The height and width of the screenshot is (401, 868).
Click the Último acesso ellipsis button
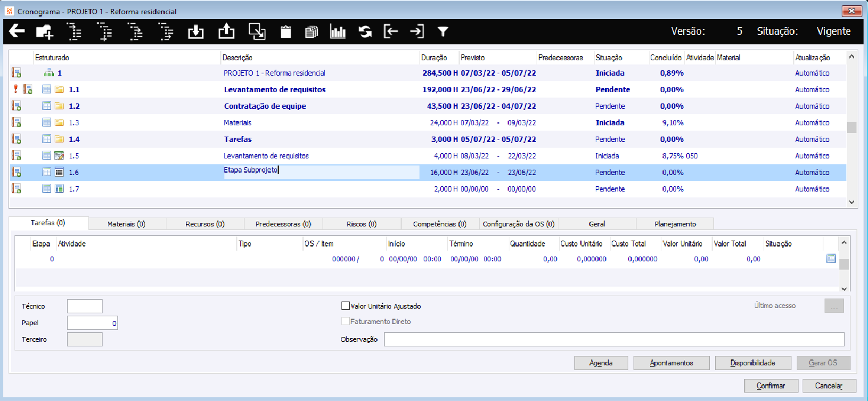tap(834, 306)
